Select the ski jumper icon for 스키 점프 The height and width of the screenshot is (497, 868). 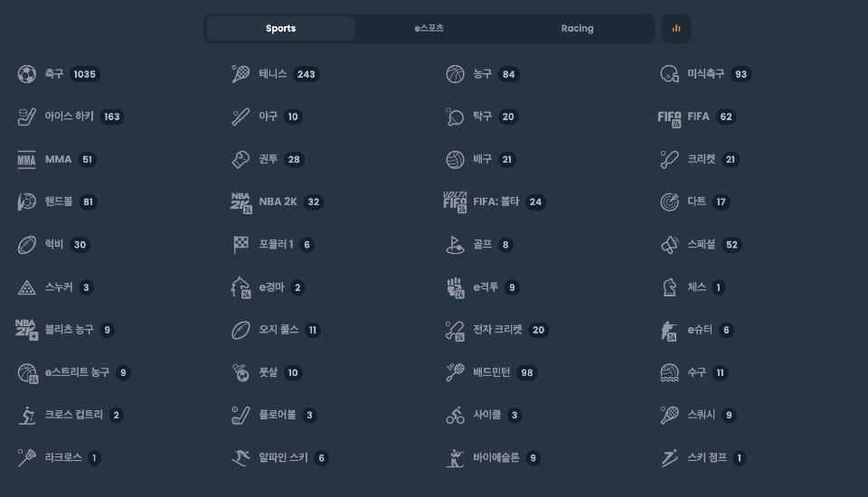click(x=669, y=458)
